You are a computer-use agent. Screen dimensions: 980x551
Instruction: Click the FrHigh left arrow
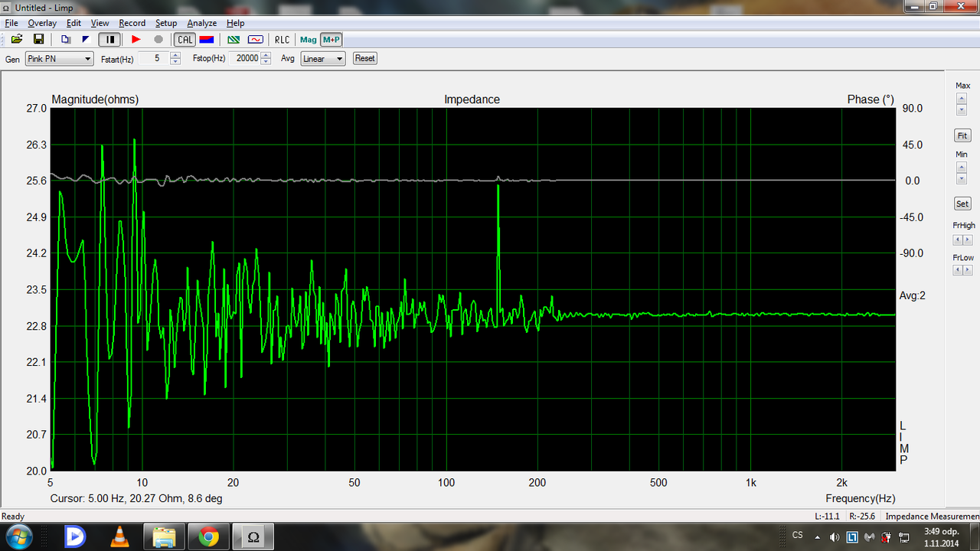tap(958, 240)
